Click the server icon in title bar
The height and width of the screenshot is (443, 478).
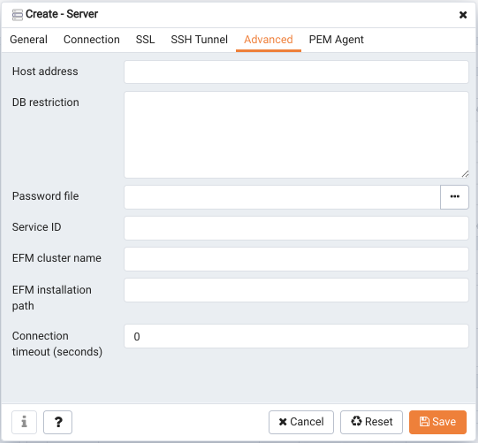[x=17, y=15]
